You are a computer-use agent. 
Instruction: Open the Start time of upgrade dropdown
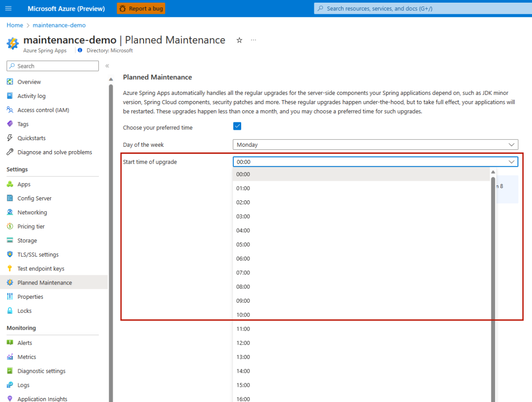click(376, 161)
